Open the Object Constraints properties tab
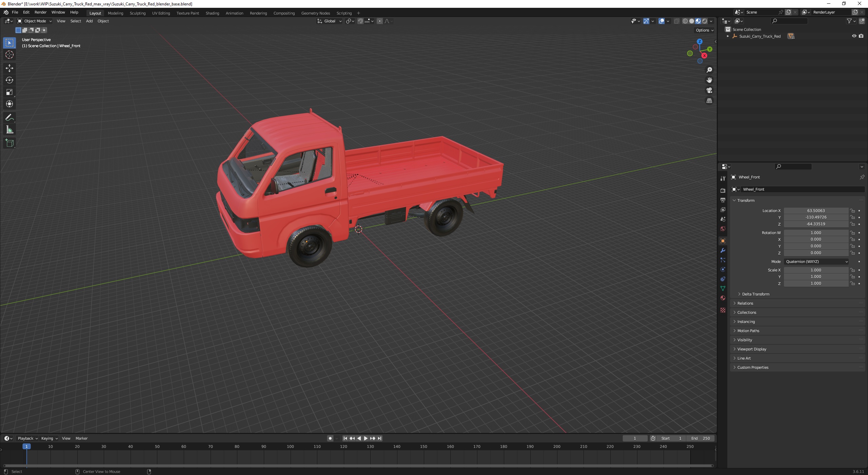The height and width of the screenshot is (475, 868). point(723,279)
